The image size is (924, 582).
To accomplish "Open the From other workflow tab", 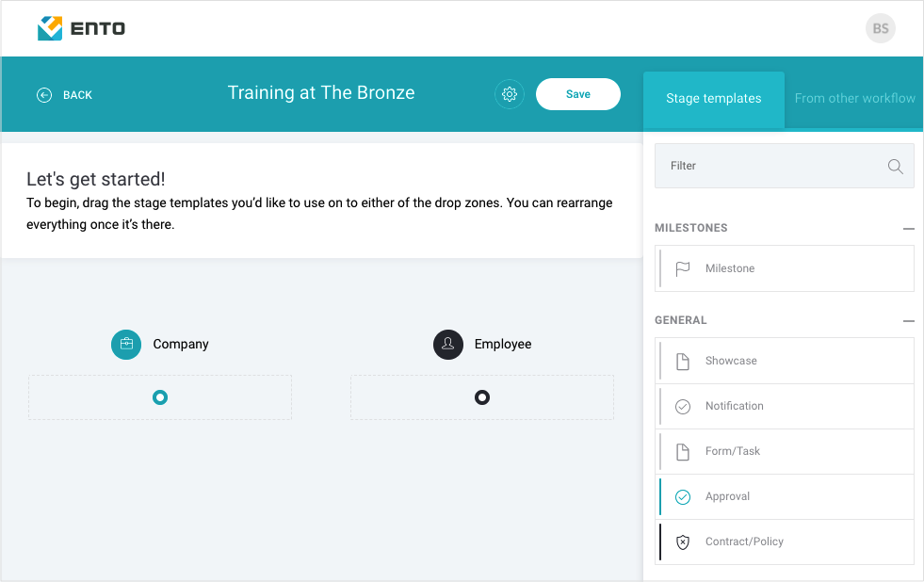I will click(x=854, y=98).
